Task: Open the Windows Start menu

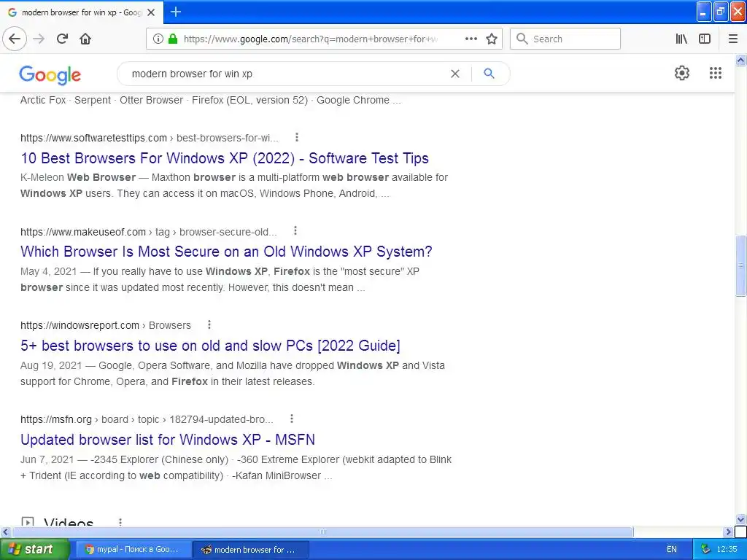Action: click(x=34, y=549)
